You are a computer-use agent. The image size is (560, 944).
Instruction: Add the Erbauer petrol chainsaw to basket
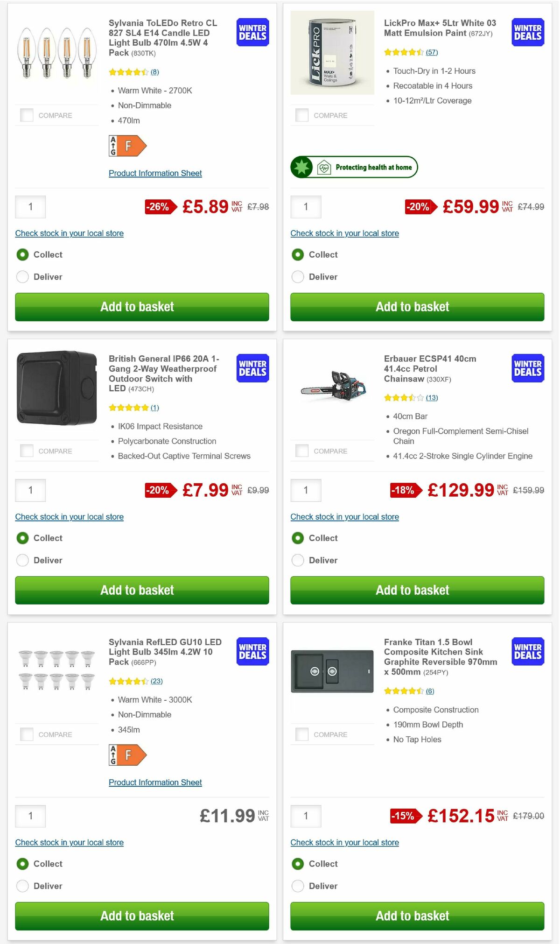417,590
